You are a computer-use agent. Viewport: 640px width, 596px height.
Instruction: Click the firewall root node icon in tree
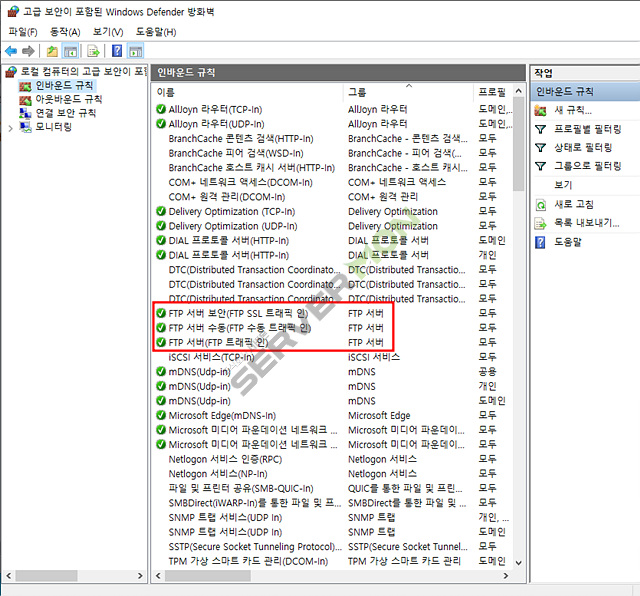(x=11, y=72)
